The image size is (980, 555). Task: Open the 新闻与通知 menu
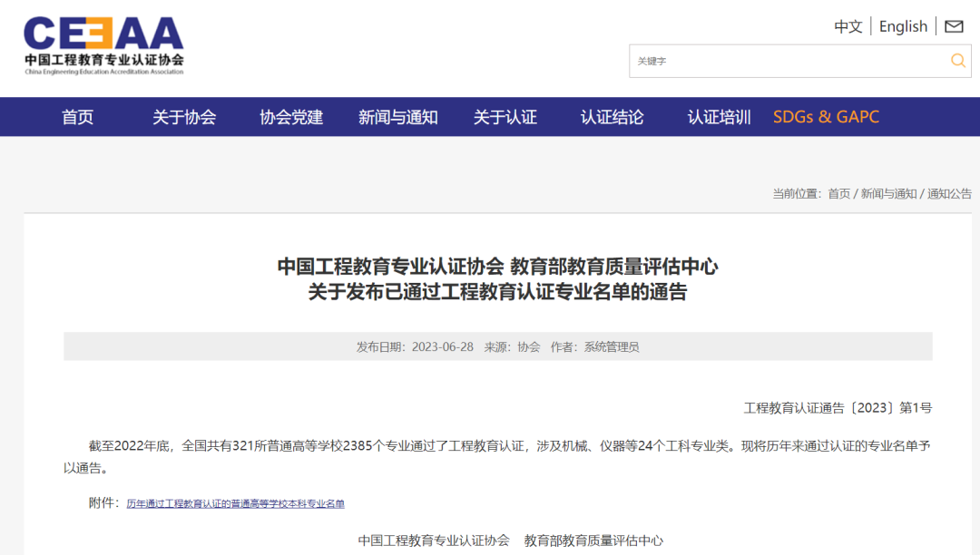[398, 117]
